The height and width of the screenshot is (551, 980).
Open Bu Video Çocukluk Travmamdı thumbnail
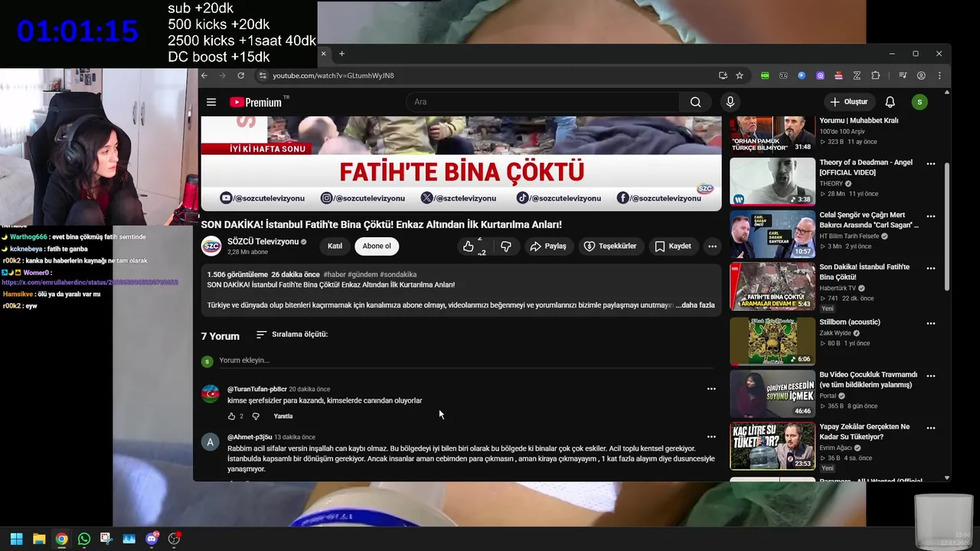coord(773,393)
